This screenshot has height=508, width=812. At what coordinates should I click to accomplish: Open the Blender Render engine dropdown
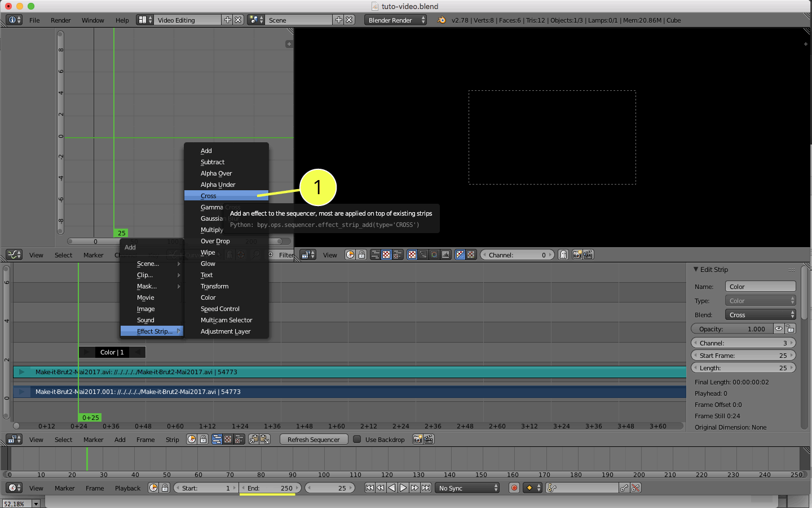coord(395,20)
